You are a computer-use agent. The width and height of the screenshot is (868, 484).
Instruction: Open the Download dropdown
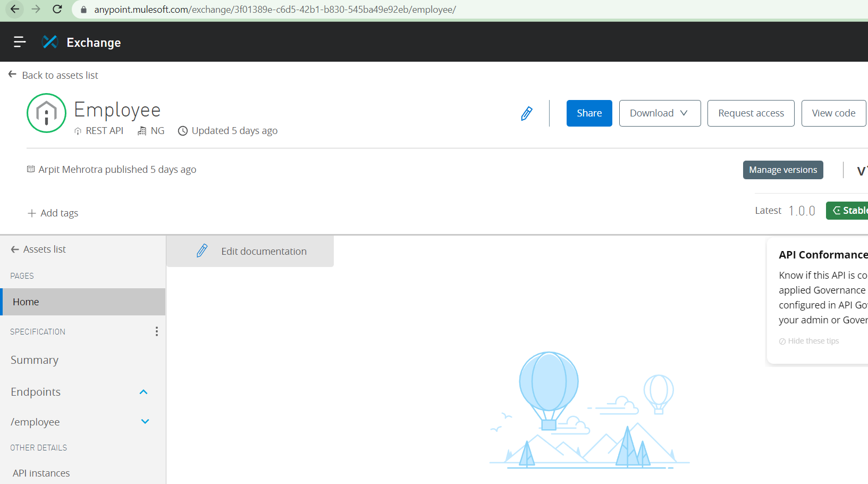pos(660,113)
